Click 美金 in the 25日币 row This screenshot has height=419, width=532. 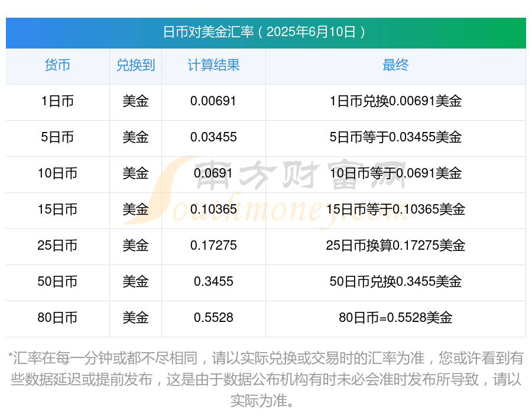[135, 246]
